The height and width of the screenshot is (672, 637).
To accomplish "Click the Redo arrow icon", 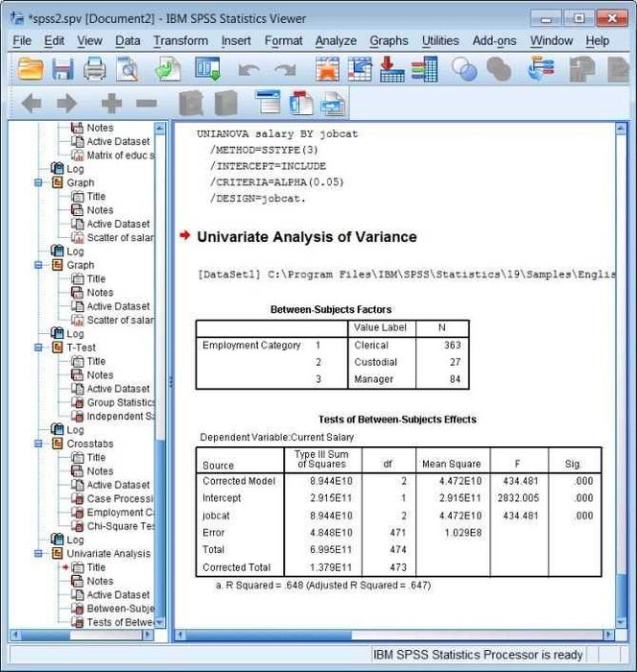I will coord(285,70).
